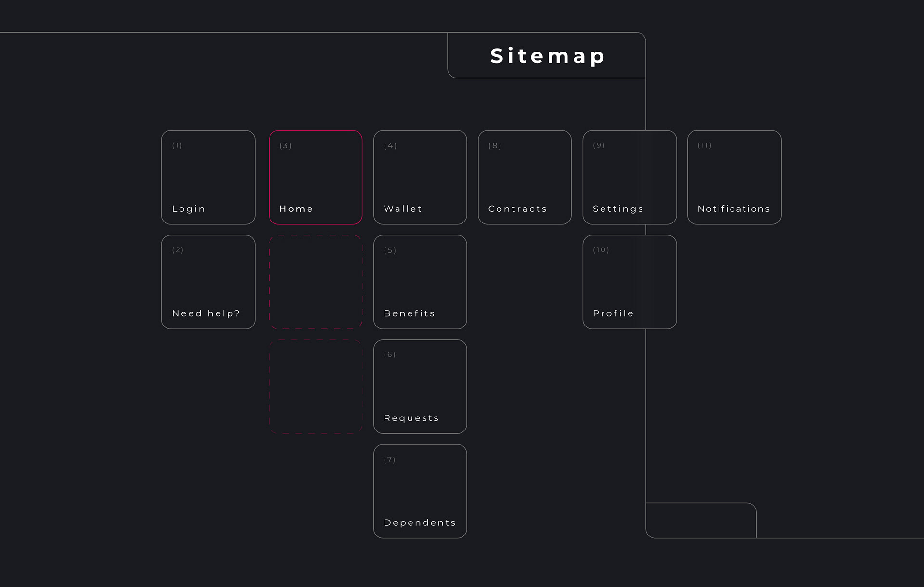Click the highlighted Home card
Image resolution: width=924 pixels, height=587 pixels.
315,177
